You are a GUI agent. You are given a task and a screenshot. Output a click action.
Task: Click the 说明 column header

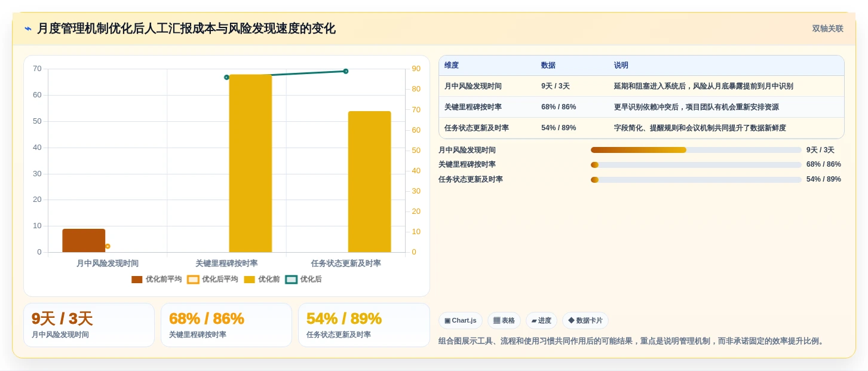coord(621,66)
